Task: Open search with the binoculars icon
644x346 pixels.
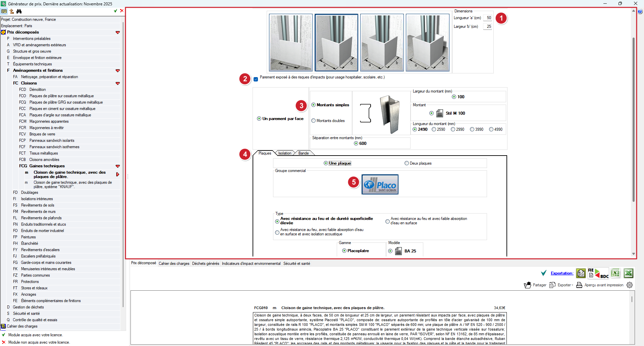Action: [x=19, y=11]
